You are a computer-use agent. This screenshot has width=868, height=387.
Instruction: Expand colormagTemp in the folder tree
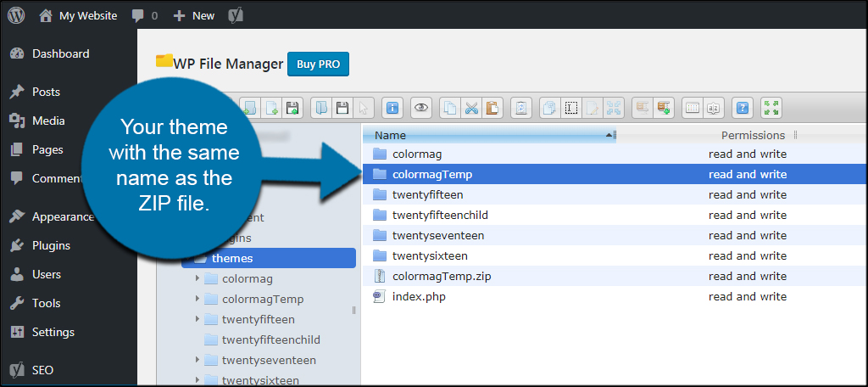[x=197, y=299]
